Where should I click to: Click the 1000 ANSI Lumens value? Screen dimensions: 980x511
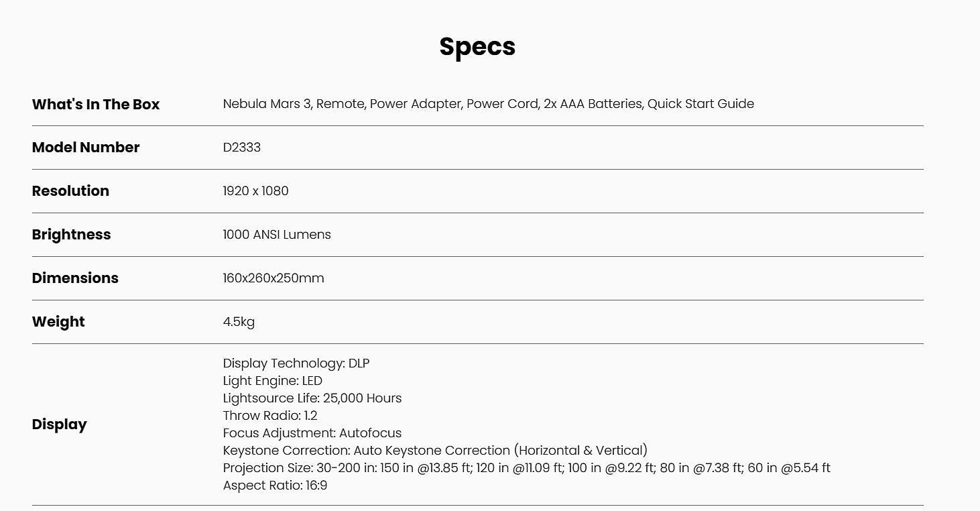tap(277, 235)
